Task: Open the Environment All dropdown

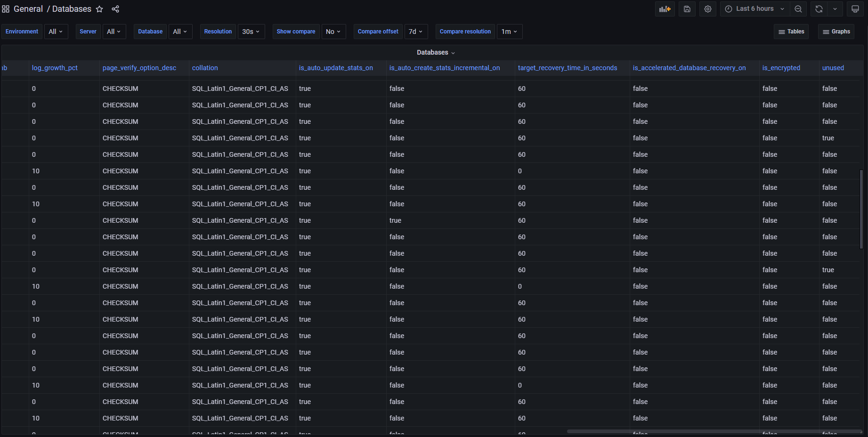Action: [56, 31]
